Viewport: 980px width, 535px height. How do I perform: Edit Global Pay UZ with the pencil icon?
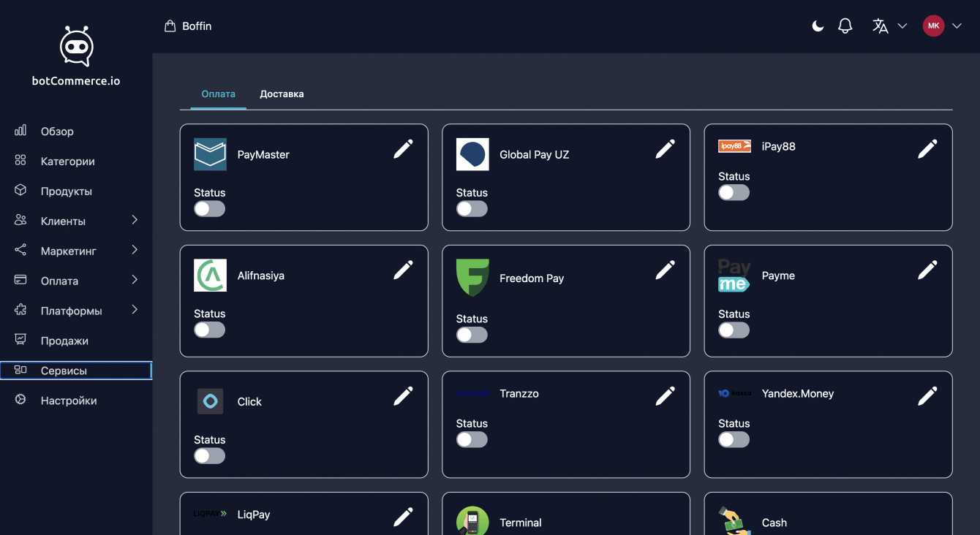[666, 149]
